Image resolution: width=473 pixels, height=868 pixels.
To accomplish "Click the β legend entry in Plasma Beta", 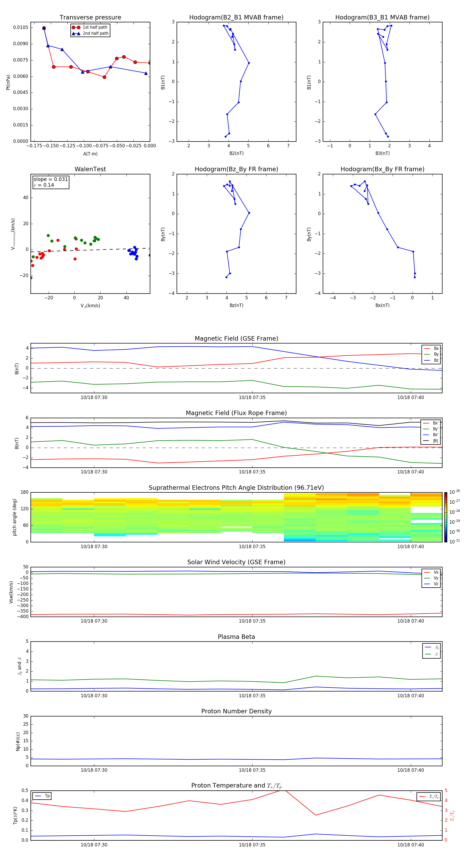I will click(x=431, y=654).
